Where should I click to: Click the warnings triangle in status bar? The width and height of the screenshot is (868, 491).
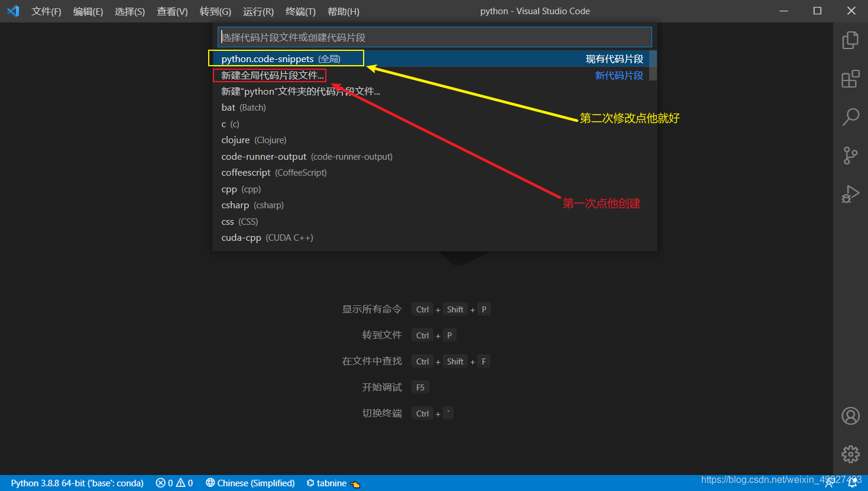pos(184,483)
